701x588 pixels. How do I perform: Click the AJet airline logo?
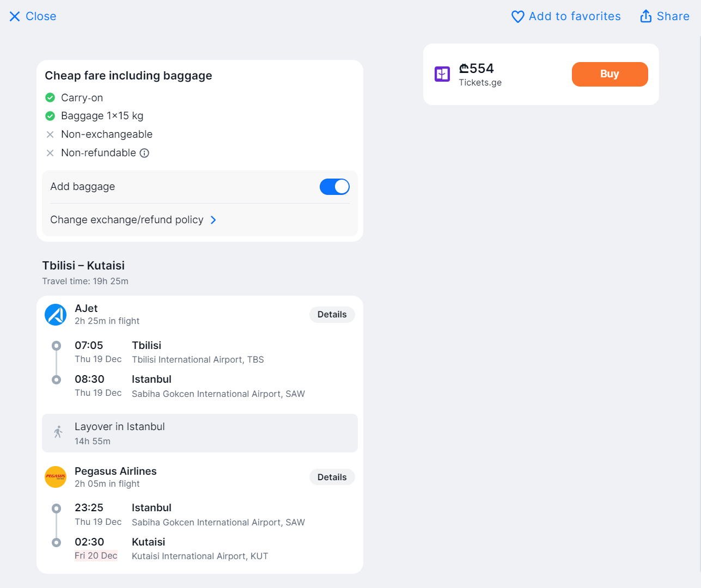[56, 315]
